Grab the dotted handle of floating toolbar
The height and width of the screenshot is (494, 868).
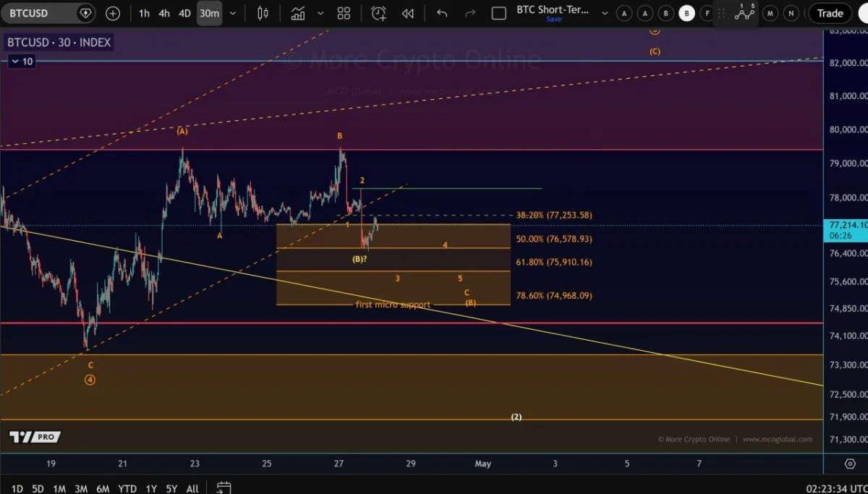pos(722,13)
